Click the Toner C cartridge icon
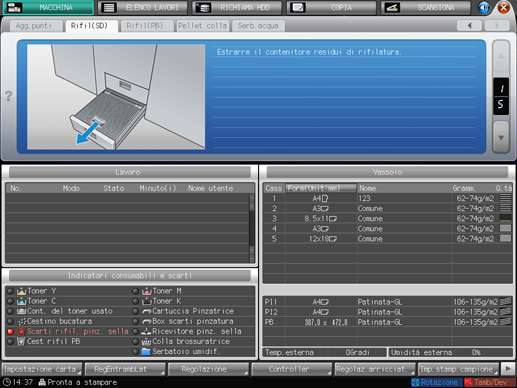 (21, 301)
